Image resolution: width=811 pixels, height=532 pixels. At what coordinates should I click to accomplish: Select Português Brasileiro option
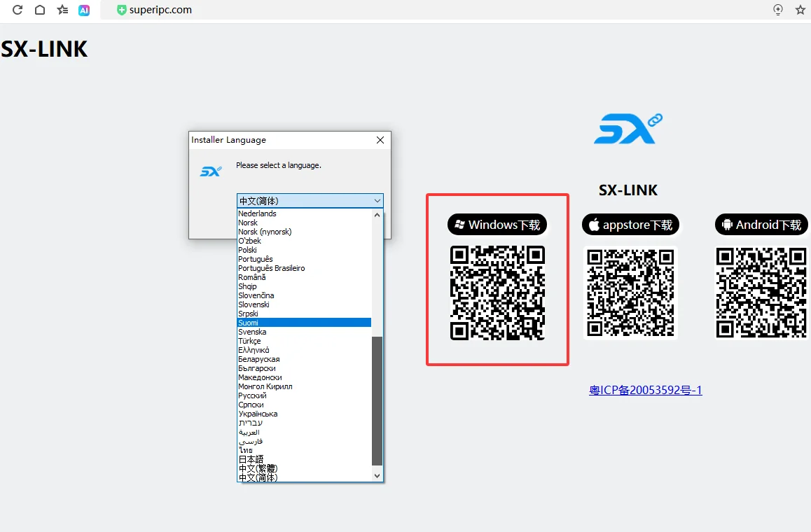pyautogui.click(x=304, y=268)
